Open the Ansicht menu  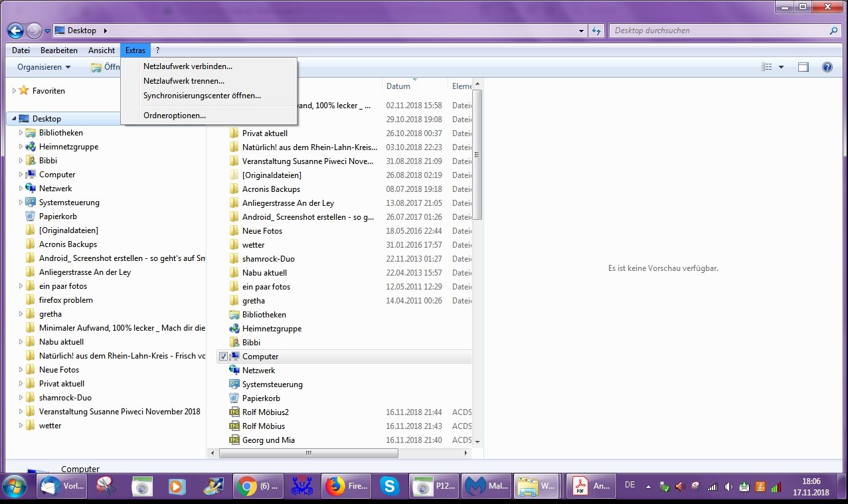[102, 50]
